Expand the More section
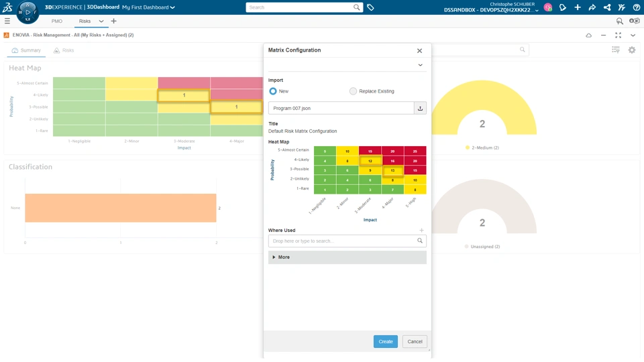 click(347, 257)
